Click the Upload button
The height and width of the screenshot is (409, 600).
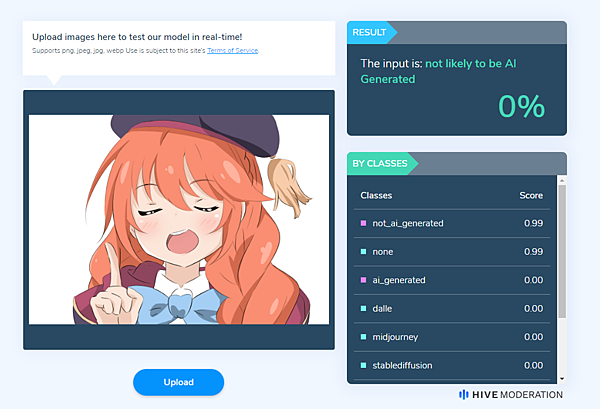tap(178, 382)
